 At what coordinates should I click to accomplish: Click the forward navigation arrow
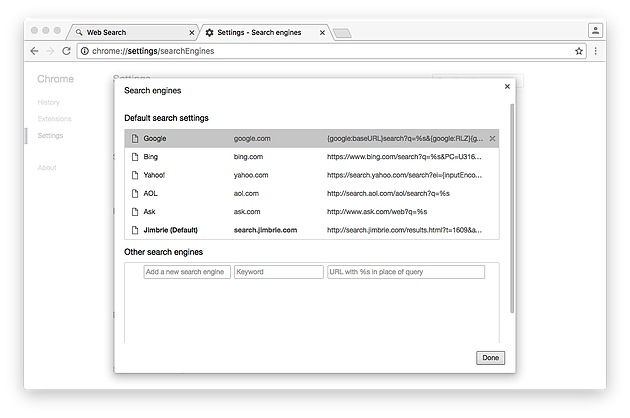coord(50,51)
